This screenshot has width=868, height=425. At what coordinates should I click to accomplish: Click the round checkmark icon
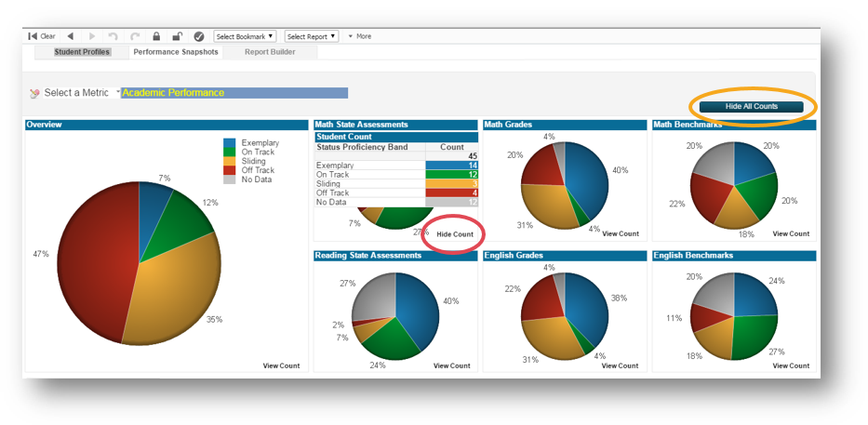(198, 36)
